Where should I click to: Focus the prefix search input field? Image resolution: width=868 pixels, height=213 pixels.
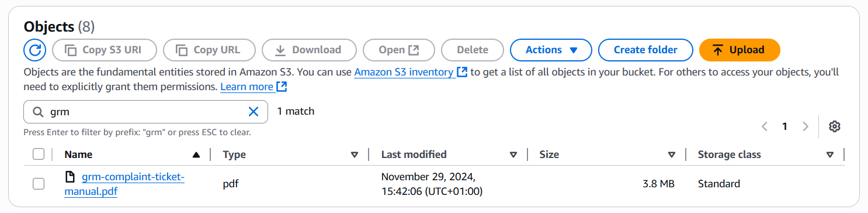pos(145,112)
